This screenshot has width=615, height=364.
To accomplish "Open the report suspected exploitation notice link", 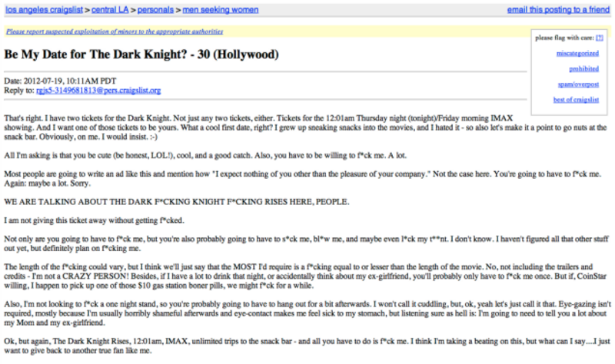I will tap(115, 32).
